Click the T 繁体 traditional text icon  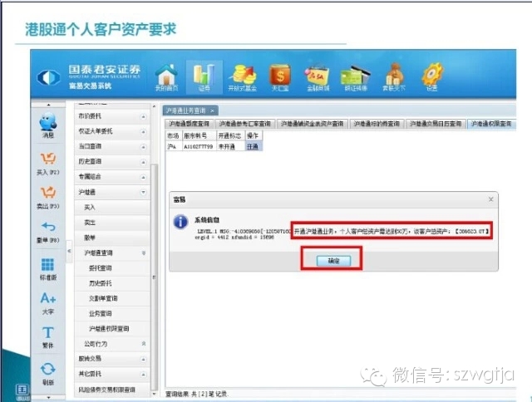tap(48, 337)
